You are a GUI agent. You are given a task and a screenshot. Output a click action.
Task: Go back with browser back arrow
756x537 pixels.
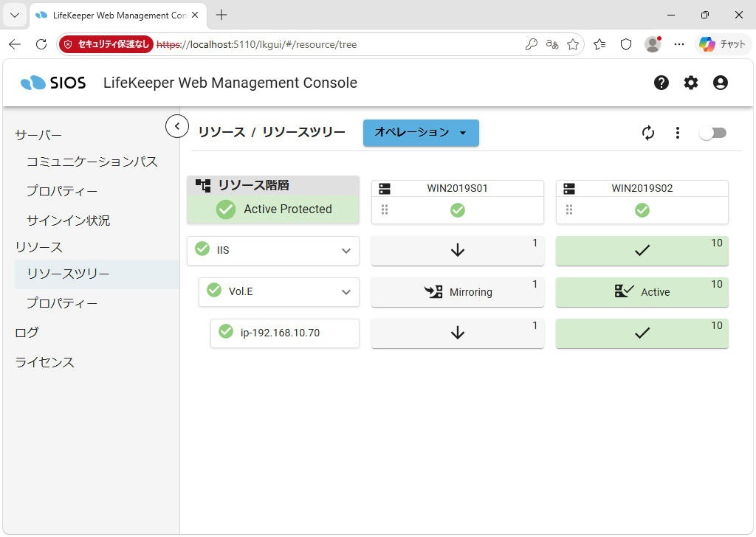15,44
